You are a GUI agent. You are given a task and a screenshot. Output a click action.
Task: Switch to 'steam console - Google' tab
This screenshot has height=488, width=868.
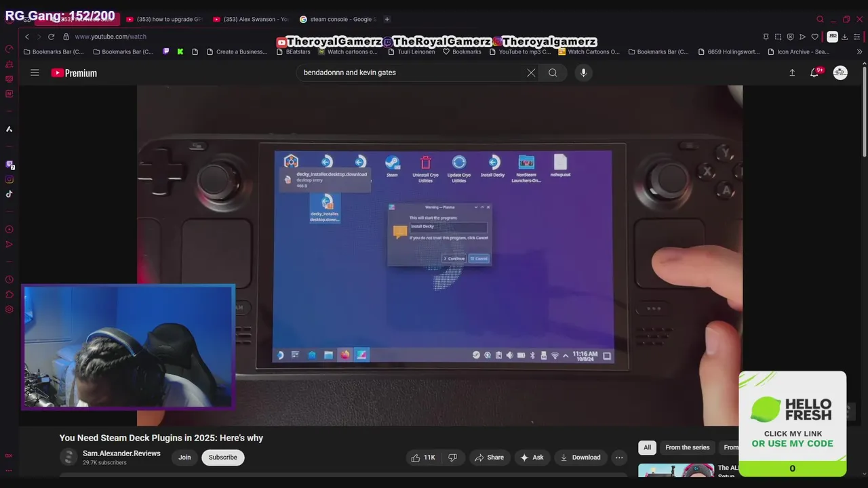point(337,19)
